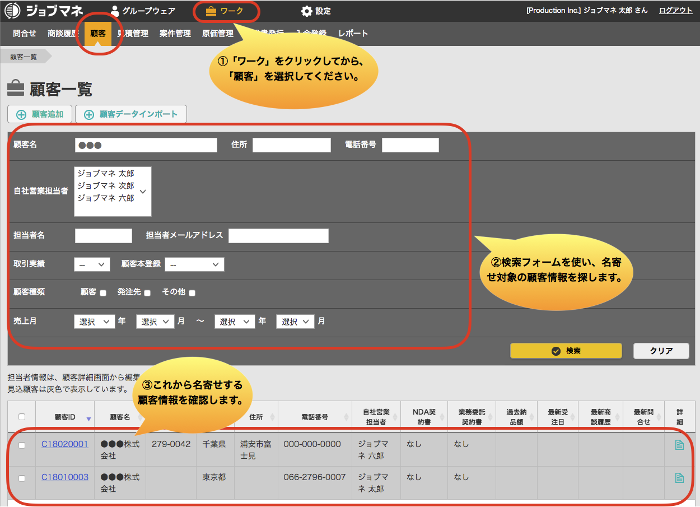Image resolution: width=700 pixels, height=507 pixels.
Task: Sort by 業務委託契約書 column header
Action: [471, 417]
